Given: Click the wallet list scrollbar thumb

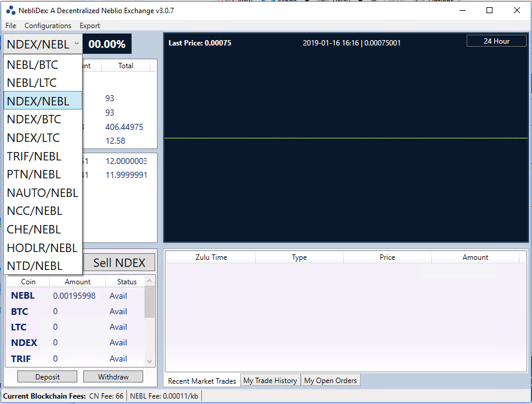Looking at the screenshot, I should tap(149, 302).
